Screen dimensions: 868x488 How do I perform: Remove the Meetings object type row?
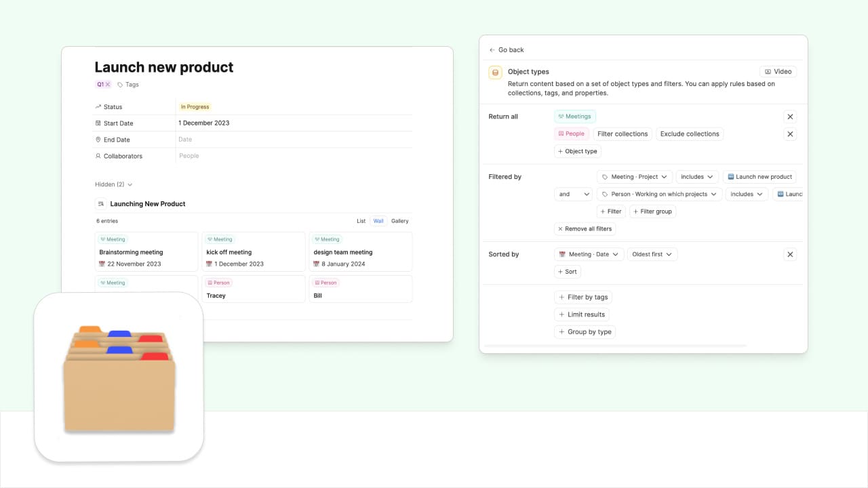(x=790, y=117)
